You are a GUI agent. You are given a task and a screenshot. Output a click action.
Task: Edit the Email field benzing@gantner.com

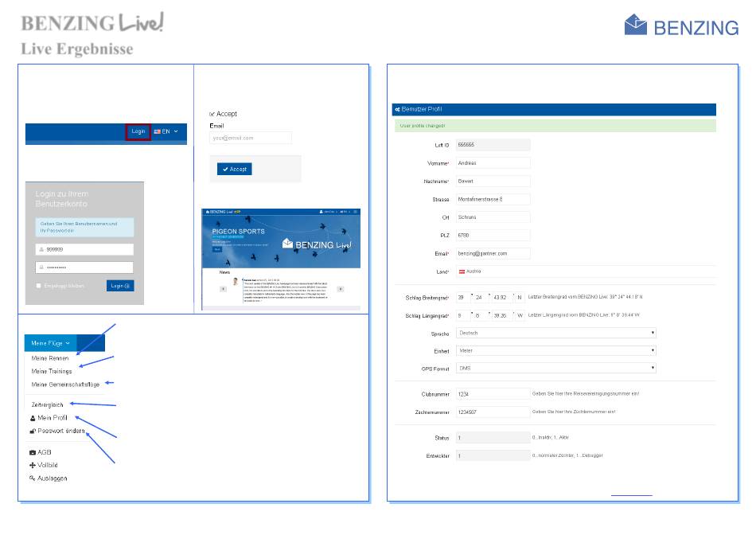(x=493, y=254)
